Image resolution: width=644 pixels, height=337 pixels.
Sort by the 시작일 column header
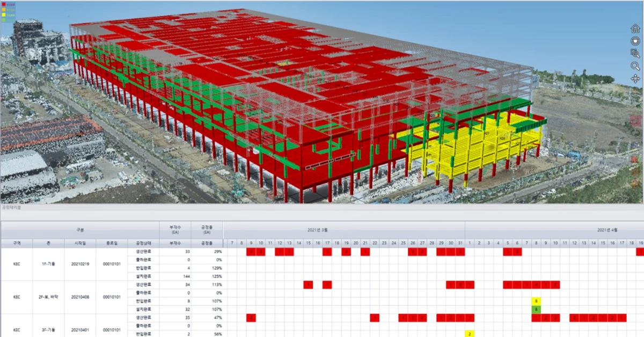(80, 243)
